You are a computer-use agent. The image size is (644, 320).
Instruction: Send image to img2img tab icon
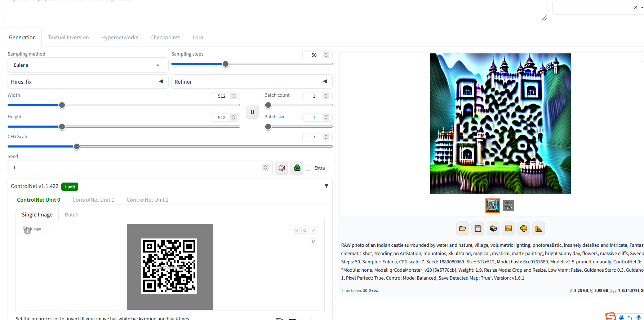(508, 228)
